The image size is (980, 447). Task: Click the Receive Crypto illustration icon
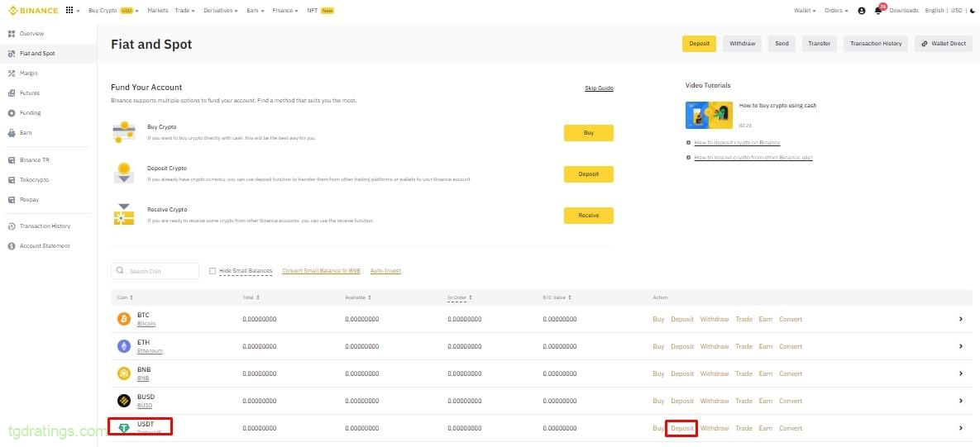pyautogui.click(x=124, y=214)
